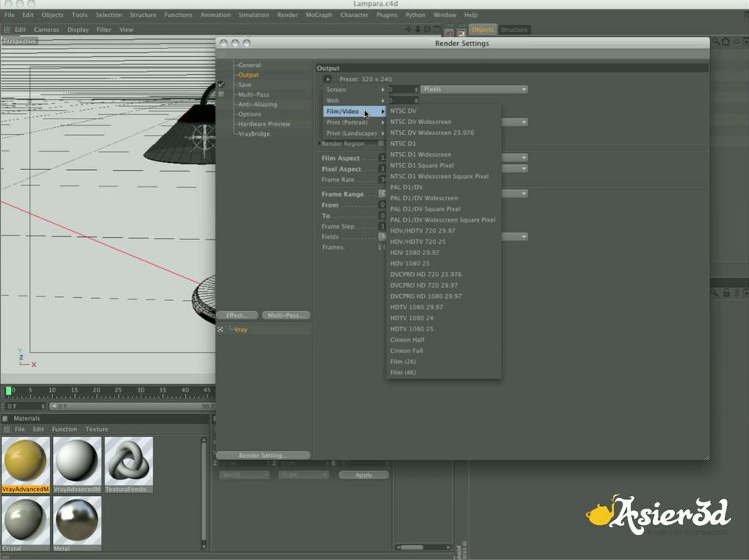Open the Pixels unit dropdown

pos(474,90)
